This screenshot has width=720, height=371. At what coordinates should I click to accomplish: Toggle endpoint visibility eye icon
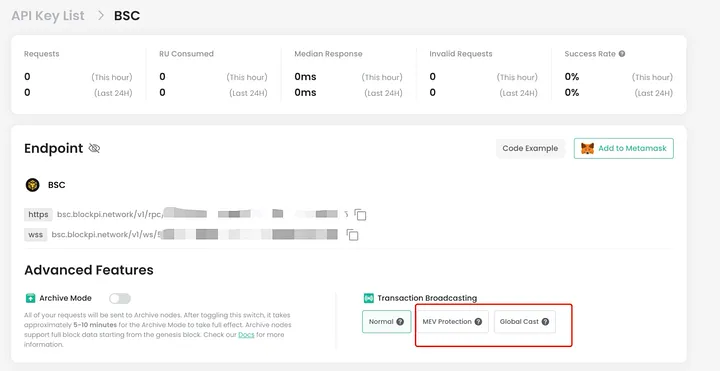(94, 148)
